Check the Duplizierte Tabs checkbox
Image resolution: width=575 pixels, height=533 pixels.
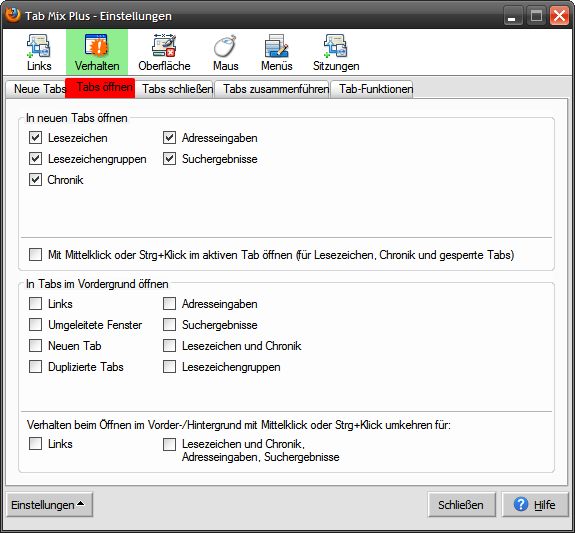35,366
